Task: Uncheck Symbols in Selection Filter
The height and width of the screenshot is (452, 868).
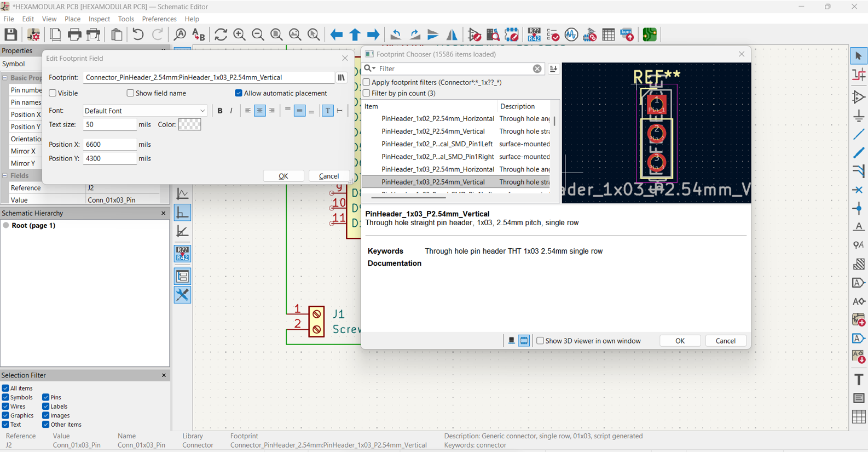Action: pyautogui.click(x=5, y=397)
